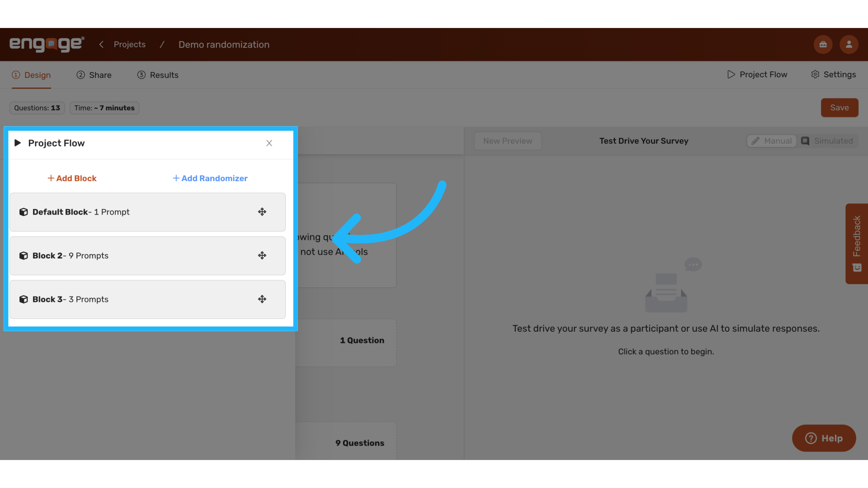
Task: Click the Settings gear icon
Action: click(x=815, y=75)
